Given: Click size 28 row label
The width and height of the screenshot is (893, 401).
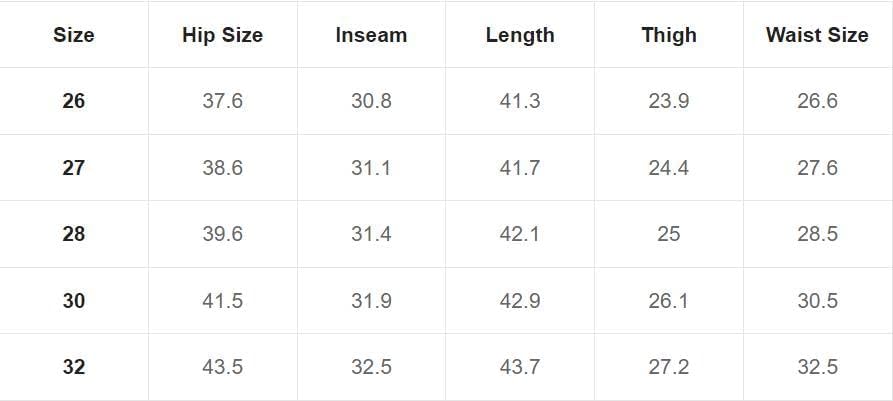Looking at the screenshot, I should [x=73, y=234].
